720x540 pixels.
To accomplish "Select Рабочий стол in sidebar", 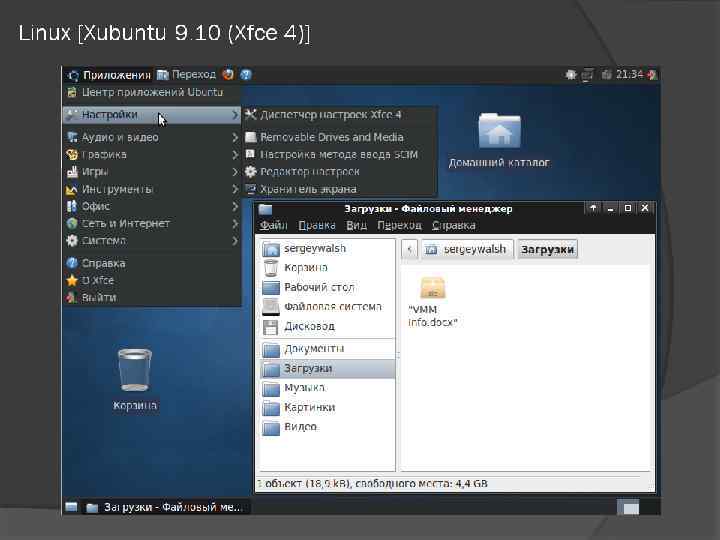I will (x=327, y=287).
